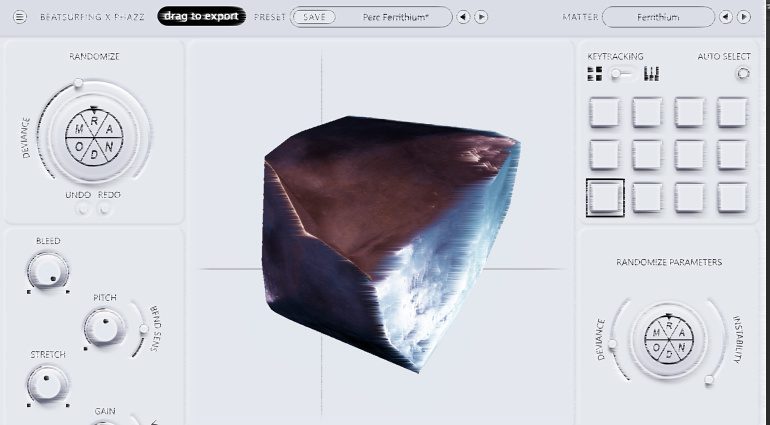Viewport: 770px width, 425px height.
Task: Click the drag to export button
Action: pos(201,16)
